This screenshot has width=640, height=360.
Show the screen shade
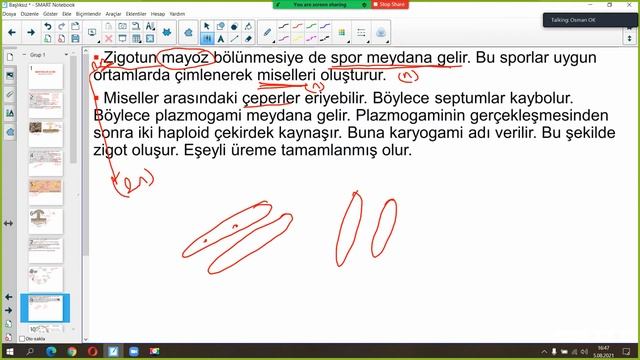122,39
